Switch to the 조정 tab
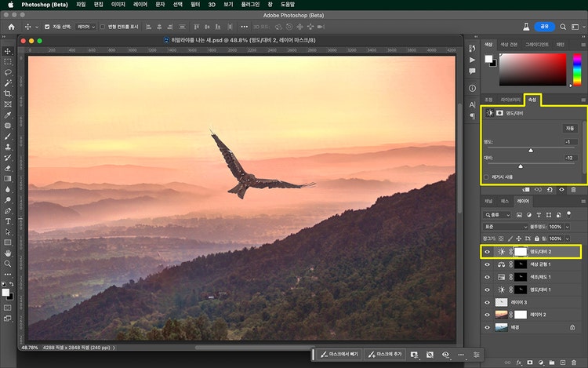This screenshot has height=368, width=588. (x=488, y=100)
